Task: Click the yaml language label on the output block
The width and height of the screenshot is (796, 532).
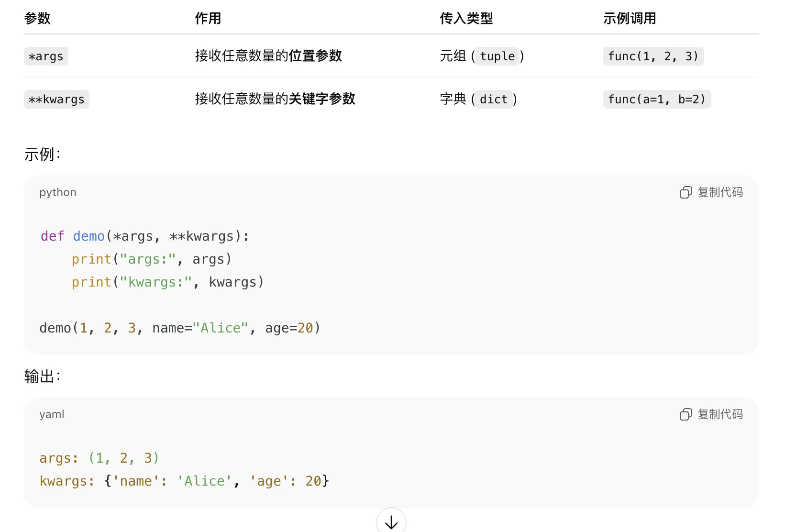Action: click(x=52, y=414)
